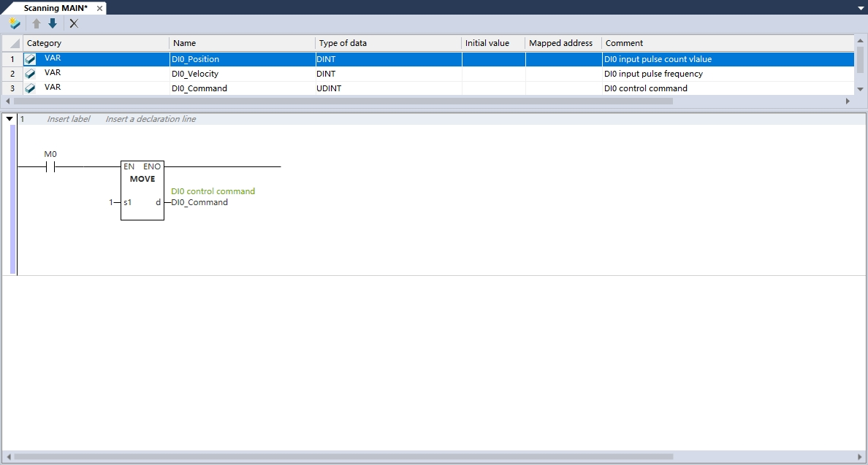Move variable down arrow icon
The width and height of the screenshot is (868, 465).
(53, 24)
